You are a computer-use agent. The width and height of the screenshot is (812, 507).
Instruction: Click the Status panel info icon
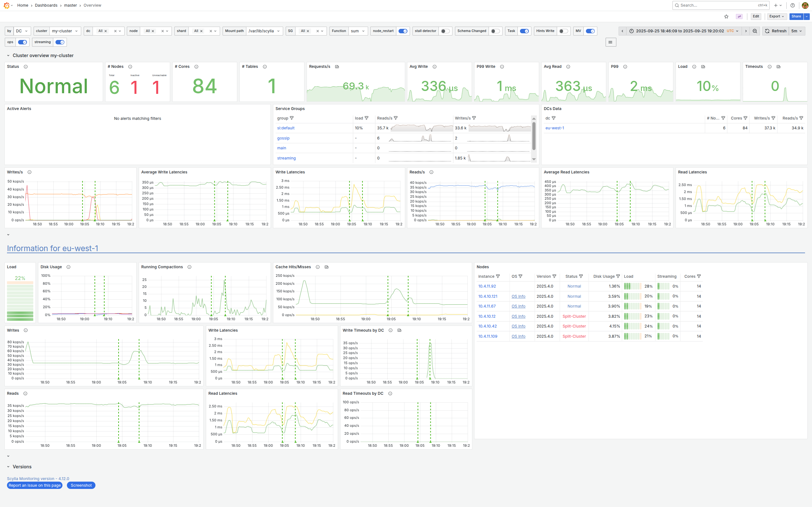coord(25,67)
